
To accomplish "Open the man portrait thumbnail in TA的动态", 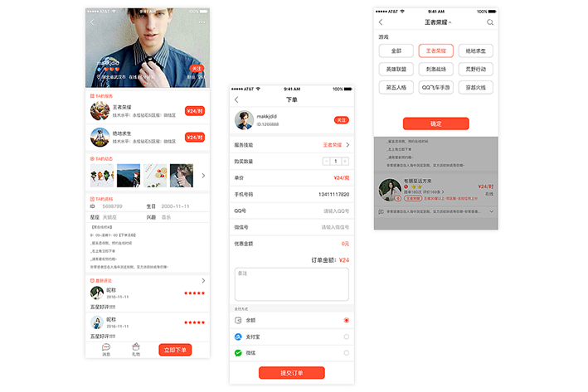I will click(182, 176).
